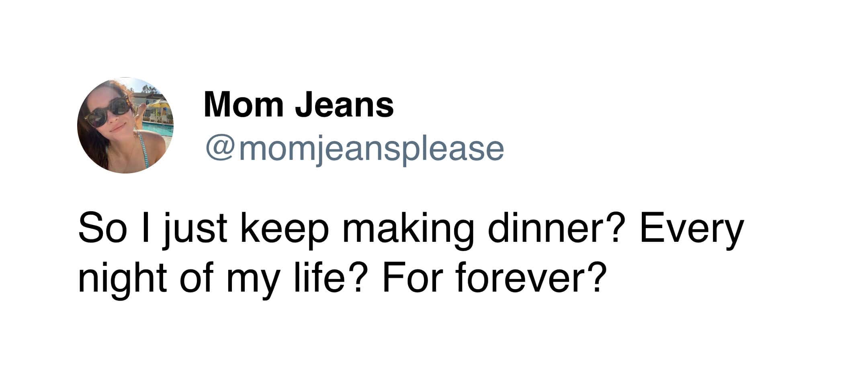The height and width of the screenshot is (380, 868).
Task: Click the word "making" in the tweet text
Action: pyautogui.click(x=408, y=230)
